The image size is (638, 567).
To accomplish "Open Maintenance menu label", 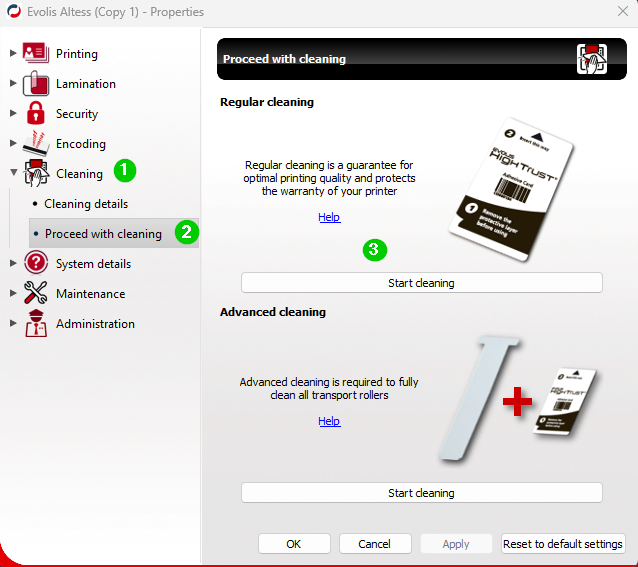I will tap(91, 294).
